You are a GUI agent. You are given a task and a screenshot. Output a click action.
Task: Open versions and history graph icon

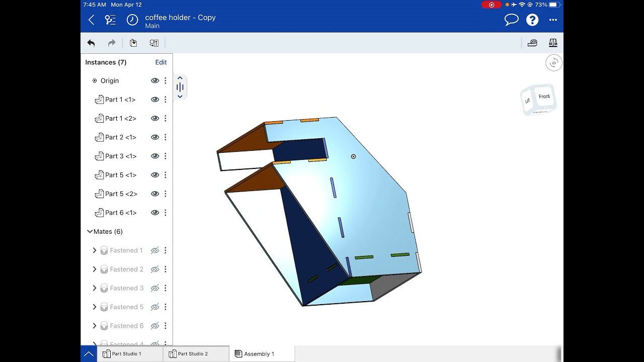click(110, 20)
